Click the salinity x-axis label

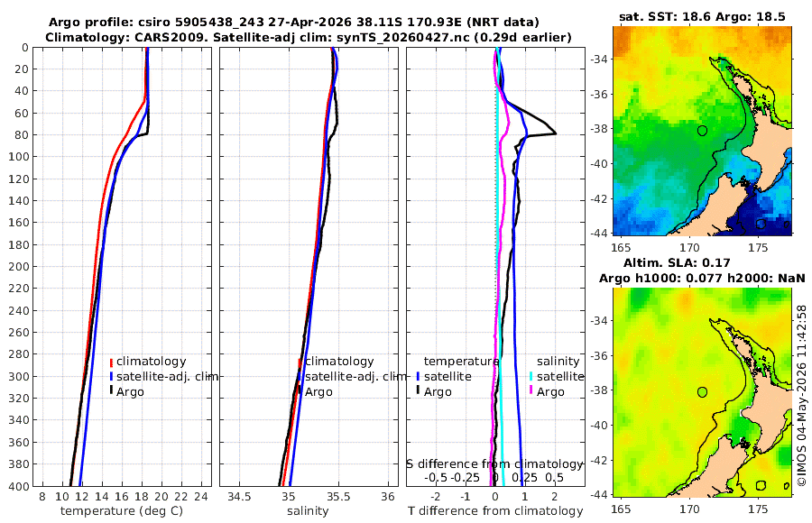(308, 511)
